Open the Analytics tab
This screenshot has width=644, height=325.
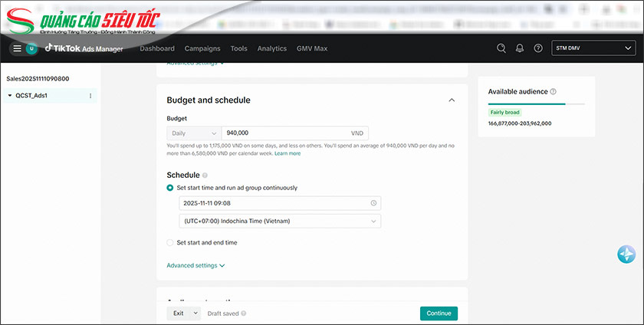click(x=271, y=48)
